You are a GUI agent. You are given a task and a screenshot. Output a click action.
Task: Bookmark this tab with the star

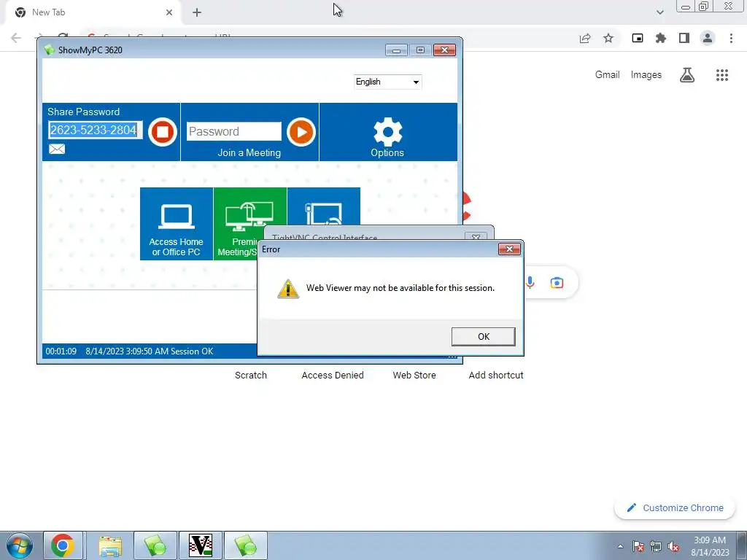click(x=608, y=38)
